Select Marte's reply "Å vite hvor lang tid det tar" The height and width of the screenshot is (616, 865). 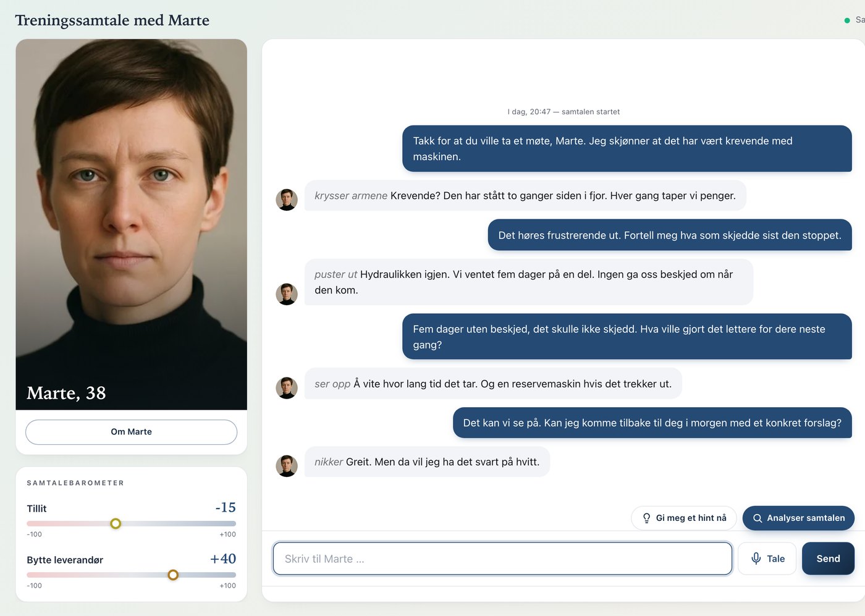click(x=493, y=384)
